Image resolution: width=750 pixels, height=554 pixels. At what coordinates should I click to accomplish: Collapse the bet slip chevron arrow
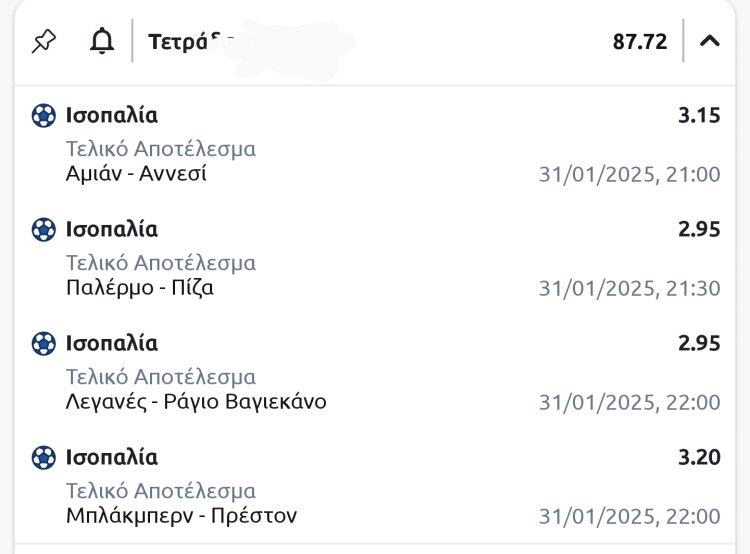coord(710,42)
